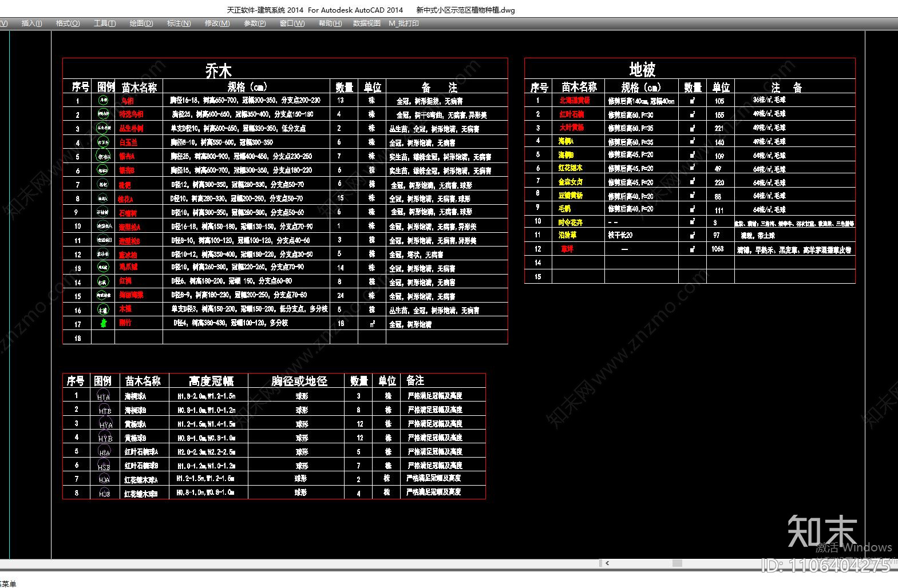Click the yellow name 时令花卉
This screenshot has width=898, height=588.
(571, 222)
